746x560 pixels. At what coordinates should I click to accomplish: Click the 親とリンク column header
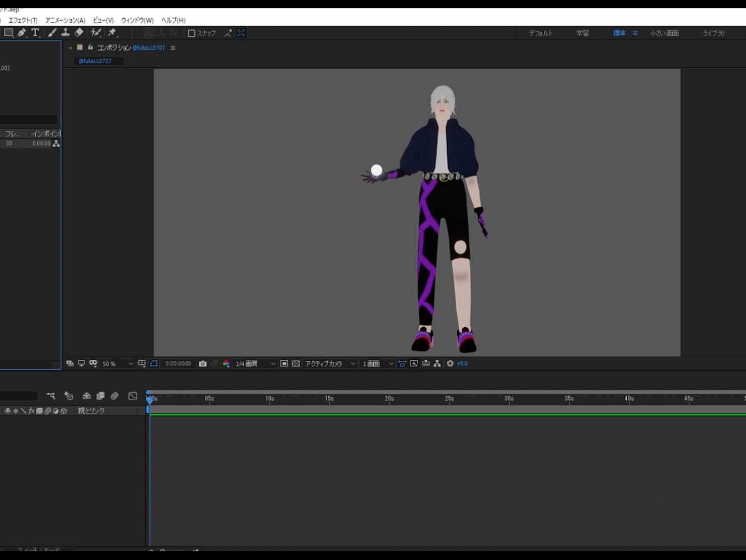(x=91, y=411)
